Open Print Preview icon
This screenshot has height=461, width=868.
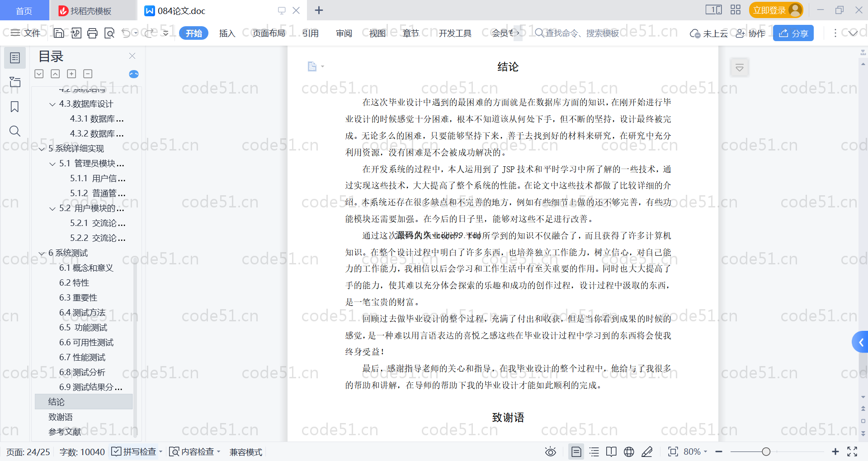pos(109,33)
